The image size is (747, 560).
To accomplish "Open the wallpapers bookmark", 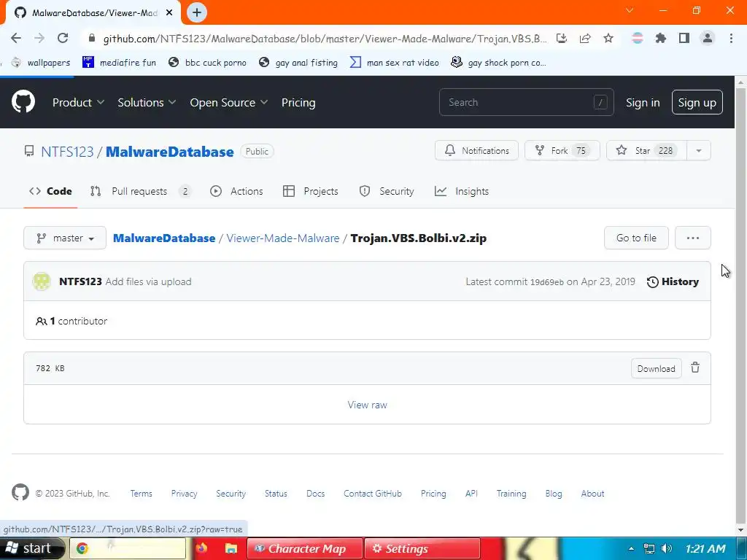I will click(41, 63).
